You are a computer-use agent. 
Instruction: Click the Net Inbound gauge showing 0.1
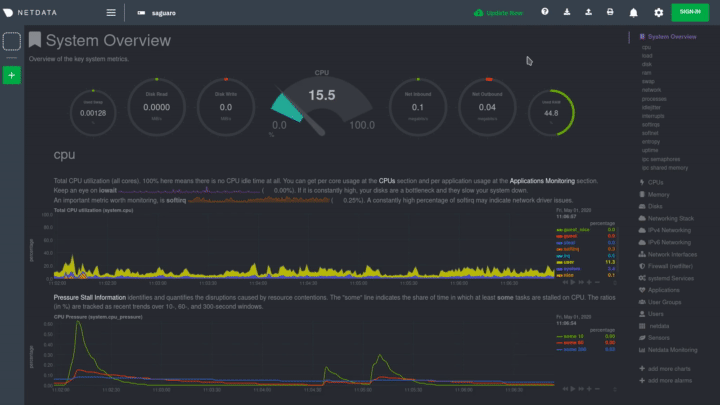(x=417, y=107)
